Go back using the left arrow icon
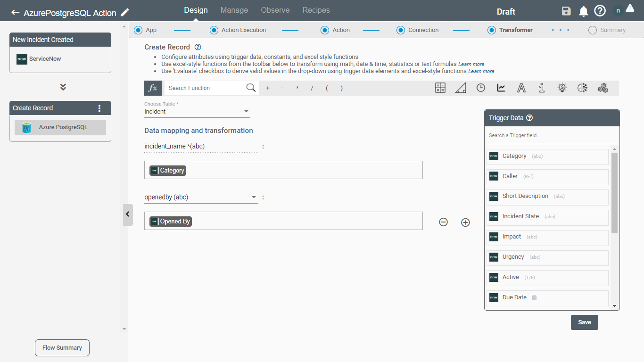Viewport: 644px width, 362px height. pos(16,12)
